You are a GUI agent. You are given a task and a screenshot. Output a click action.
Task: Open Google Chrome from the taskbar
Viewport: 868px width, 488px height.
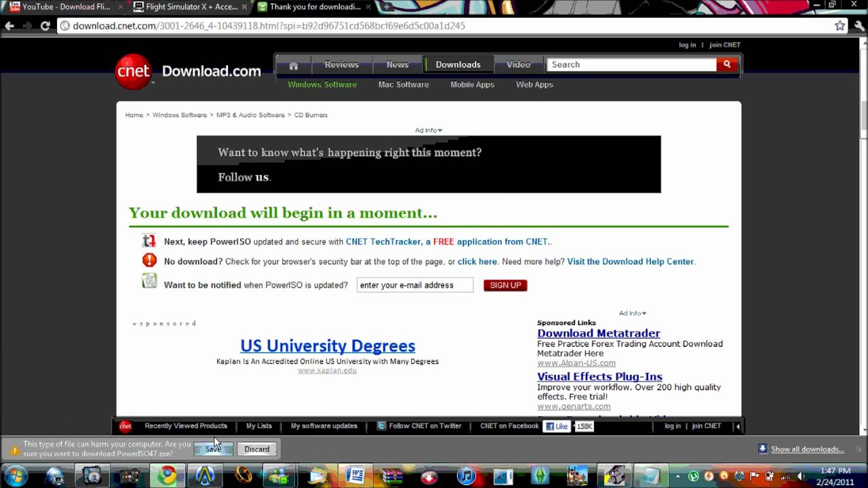coord(167,476)
